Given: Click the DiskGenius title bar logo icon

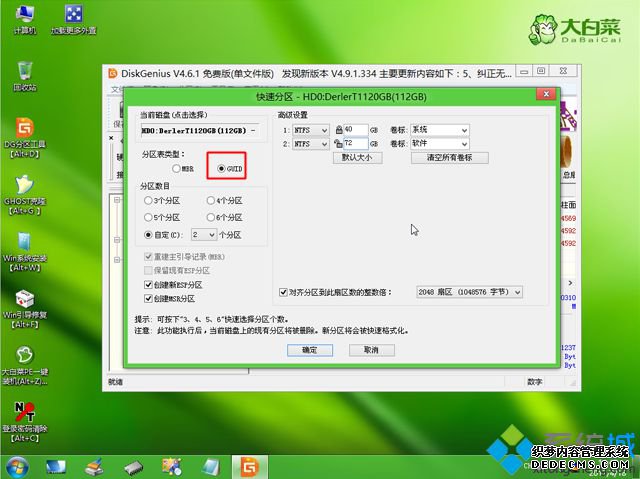Looking at the screenshot, I should (112, 73).
